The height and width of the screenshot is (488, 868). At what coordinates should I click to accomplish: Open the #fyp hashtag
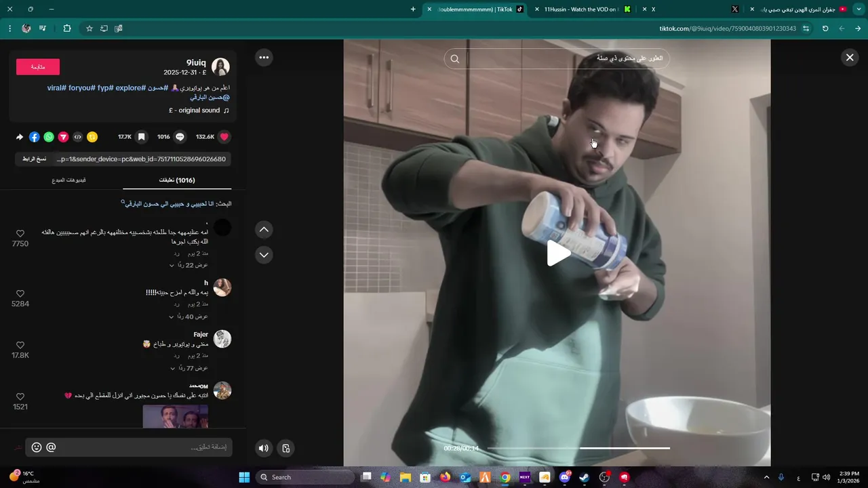[x=105, y=88]
